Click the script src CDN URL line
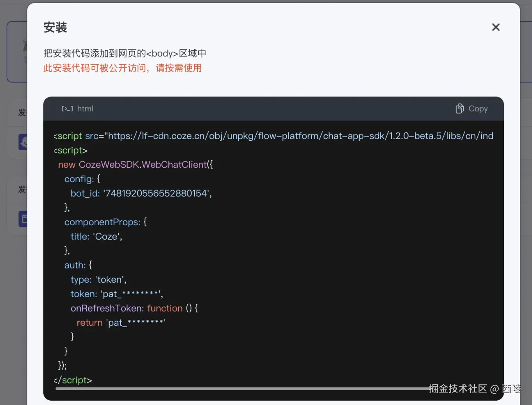Screen dimensions: 532x405 point(273,136)
